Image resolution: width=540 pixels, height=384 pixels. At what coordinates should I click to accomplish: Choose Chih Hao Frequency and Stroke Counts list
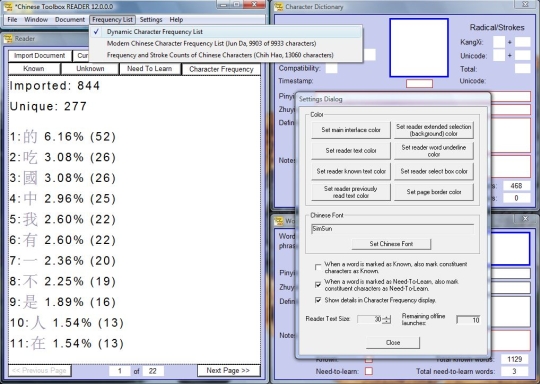[x=226, y=55]
